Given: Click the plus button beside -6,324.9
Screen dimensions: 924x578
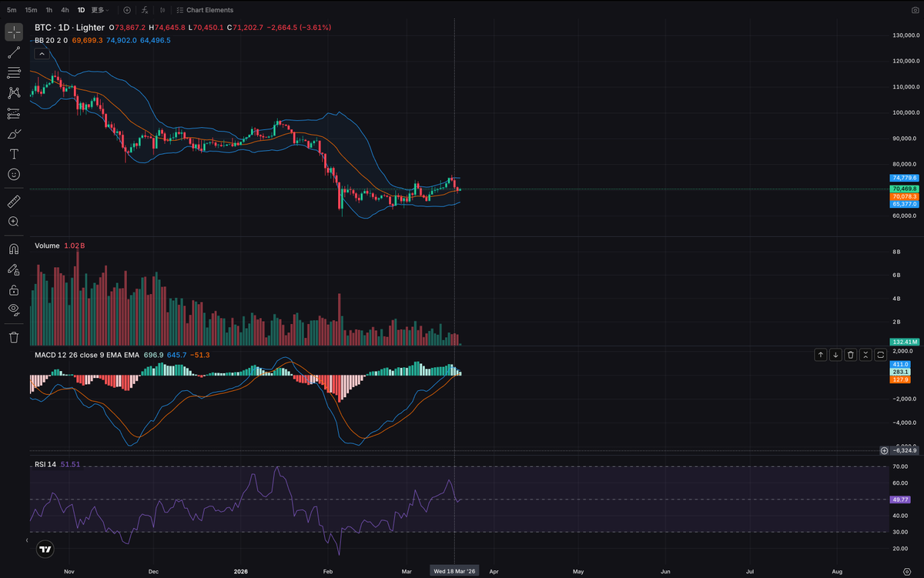Looking at the screenshot, I should tap(884, 450).
